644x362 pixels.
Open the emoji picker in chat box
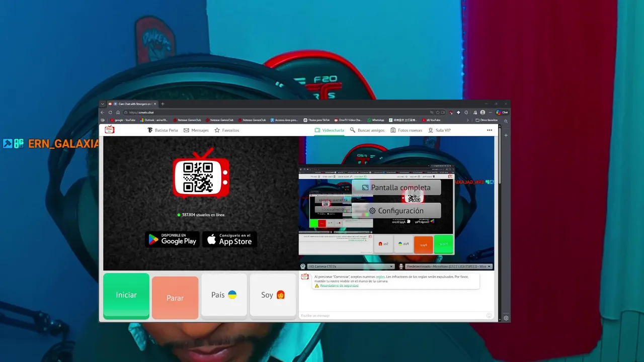coord(489,315)
